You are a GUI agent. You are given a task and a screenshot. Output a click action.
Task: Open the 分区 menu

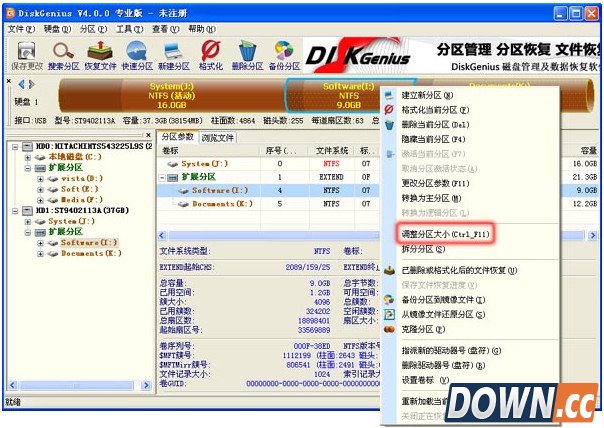93,29
